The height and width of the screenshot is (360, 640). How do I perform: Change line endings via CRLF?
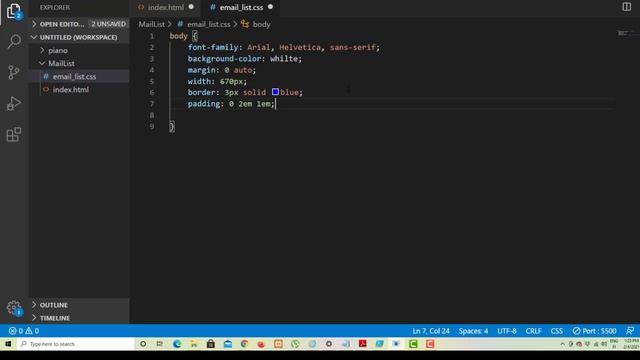click(x=533, y=331)
